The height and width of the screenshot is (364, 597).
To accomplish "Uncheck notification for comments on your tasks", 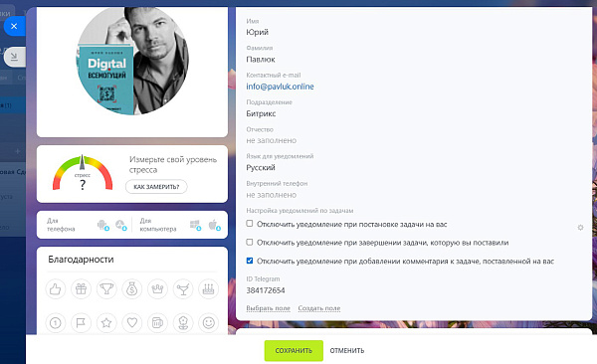I will [x=250, y=261].
